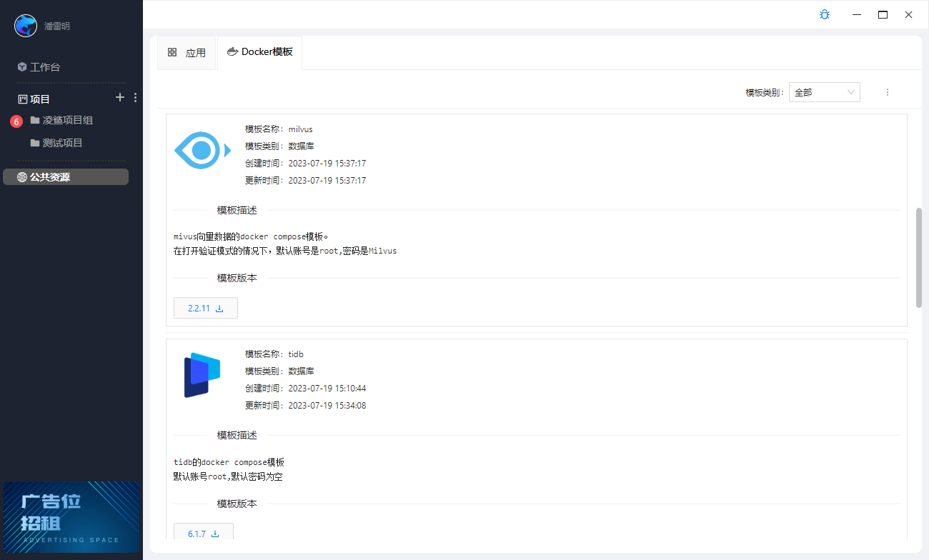Click tidb update time 2023-07-19 15:34:08
Image resolution: width=929 pixels, height=560 pixels.
pos(327,406)
